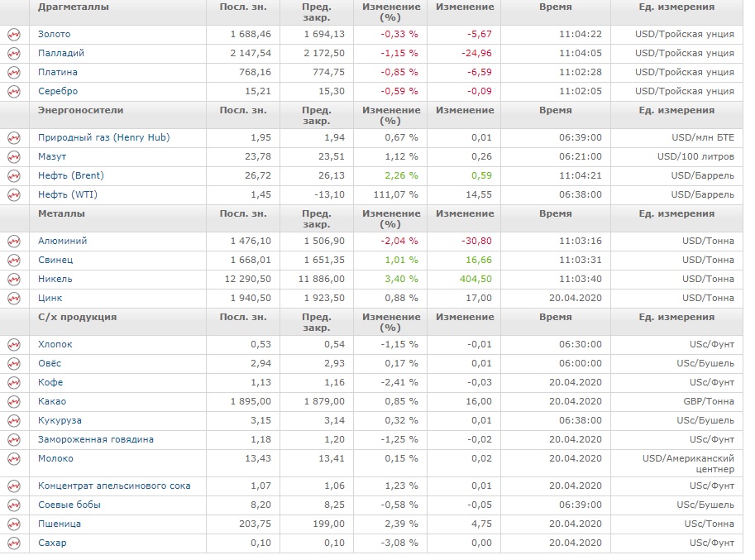Image resolution: width=755 pixels, height=560 pixels.
Task: Open the chart icon beside Палладий
Action: tap(13, 54)
